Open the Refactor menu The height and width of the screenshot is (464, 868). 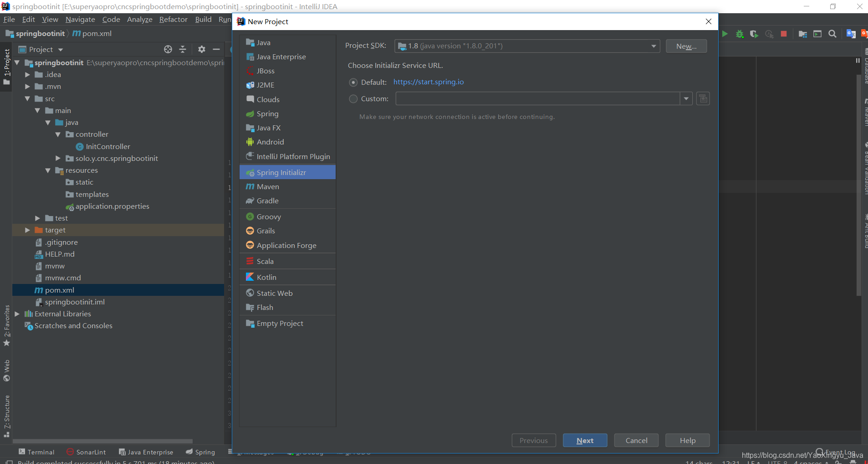(x=174, y=19)
